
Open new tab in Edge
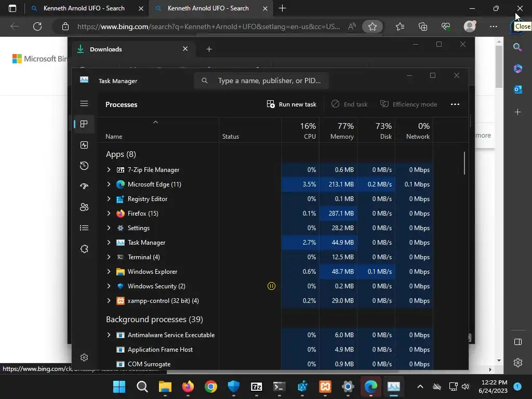click(282, 8)
